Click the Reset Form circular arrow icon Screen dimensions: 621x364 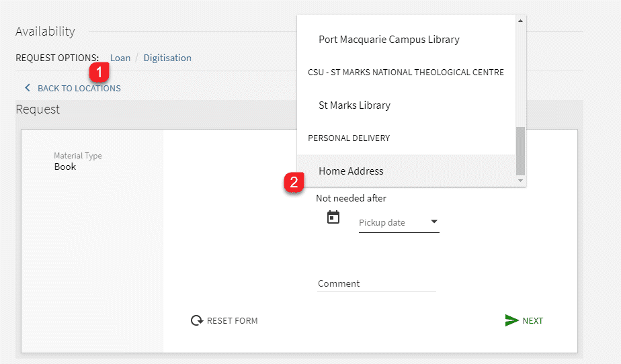[x=197, y=320]
